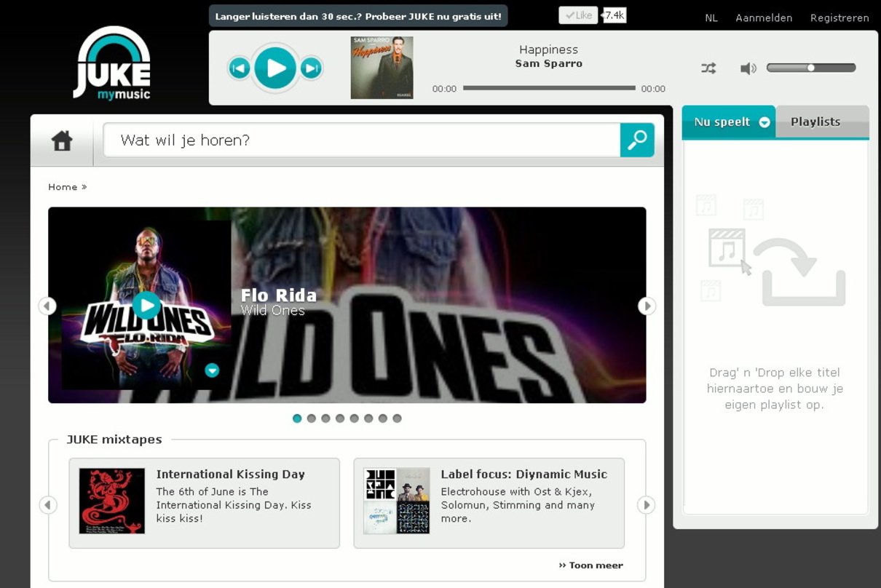Show previous featured banner slide
The width and height of the screenshot is (881, 588).
[x=47, y=306]
